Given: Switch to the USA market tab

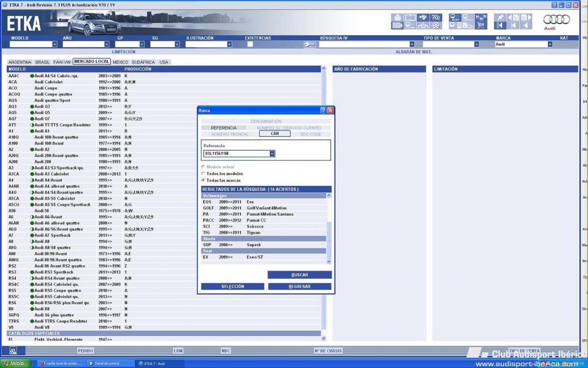Looking at the screenshot, I should [x=164, y=62].
